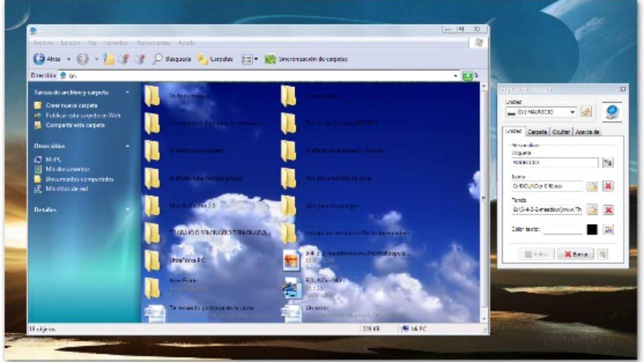The width and height of the screenshot is (644, 362).
Task: Remove Fondo background with red X icon
Action: coord(608,210)
